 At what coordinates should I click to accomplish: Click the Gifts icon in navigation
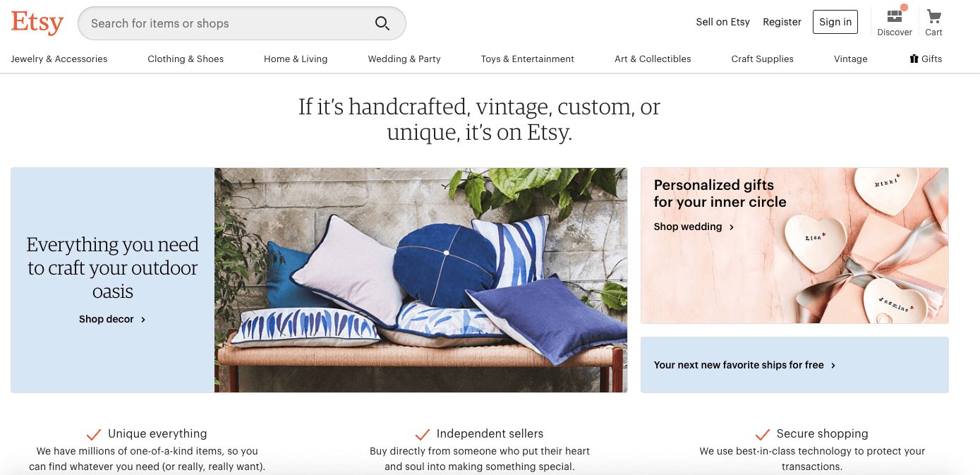914,59
